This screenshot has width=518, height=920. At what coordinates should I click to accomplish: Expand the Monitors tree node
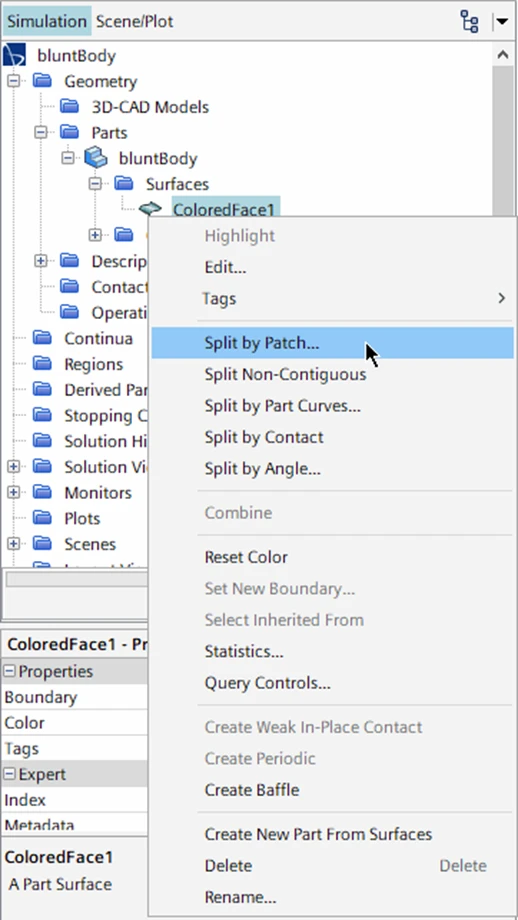[13, 492]
